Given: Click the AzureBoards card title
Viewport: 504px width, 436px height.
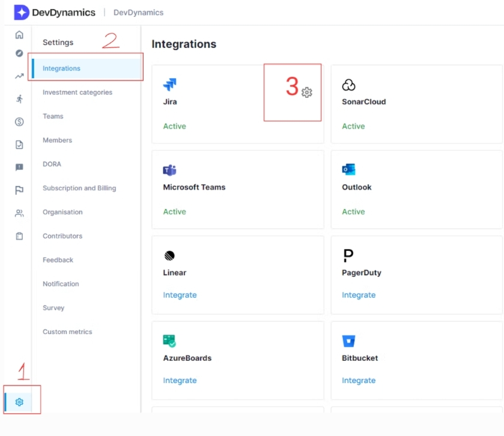Looking at the screenshot, I should coord(187,359).
